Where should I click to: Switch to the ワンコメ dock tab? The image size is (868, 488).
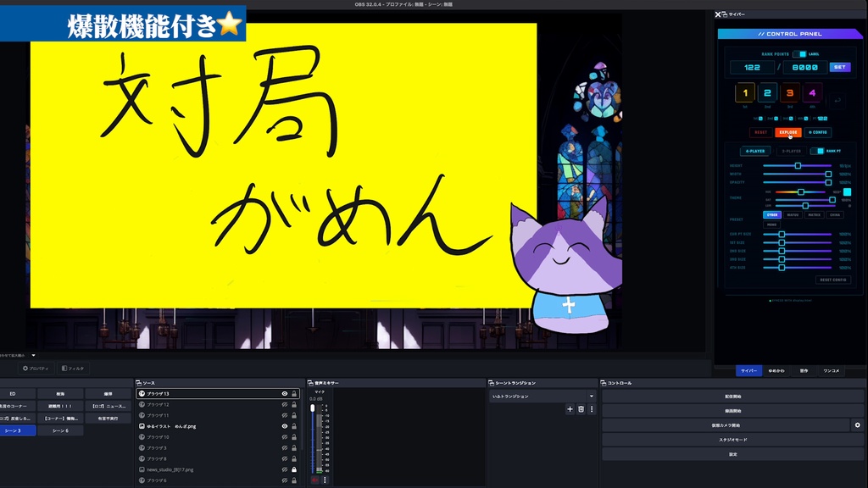coord(832,371)
